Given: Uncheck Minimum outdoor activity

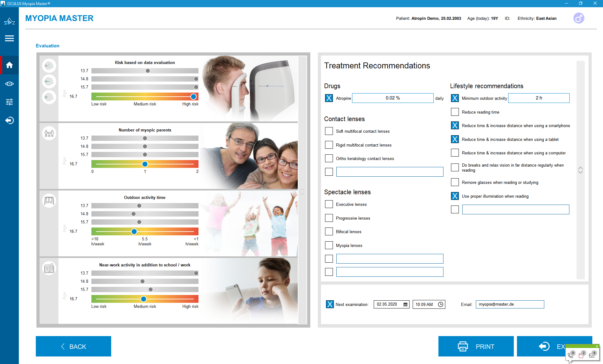Looking at the screenshot, I should pyautogui.click(x=455, y=98).
